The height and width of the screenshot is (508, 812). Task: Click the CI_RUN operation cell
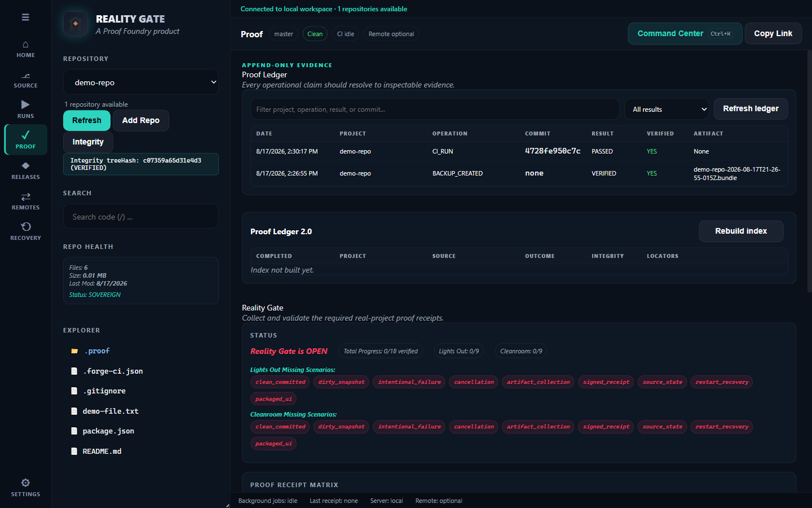[x=443, y=151]
